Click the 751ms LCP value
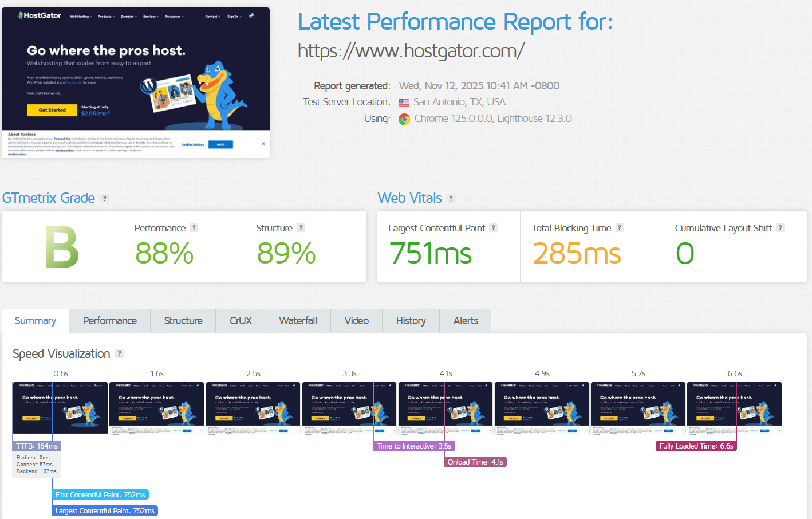 coord(431,253)
